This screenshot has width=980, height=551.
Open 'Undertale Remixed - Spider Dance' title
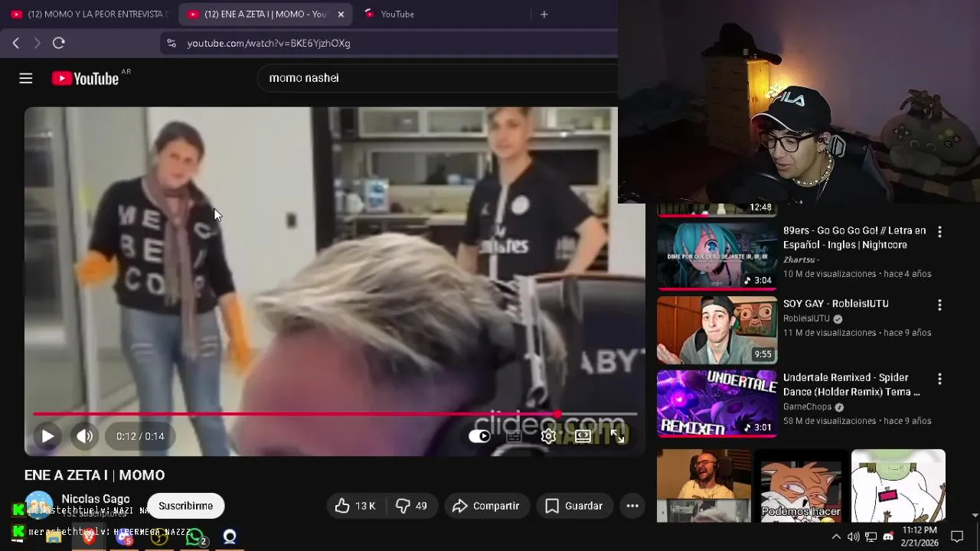[851, 385]
